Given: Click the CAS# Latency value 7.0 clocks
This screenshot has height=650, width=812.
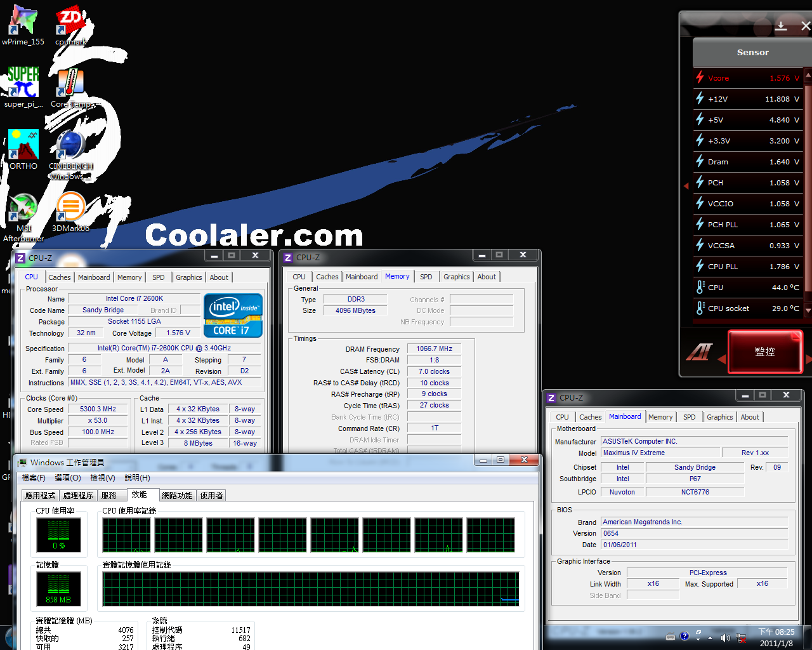Looking at the screenshot, I should 434,371.
